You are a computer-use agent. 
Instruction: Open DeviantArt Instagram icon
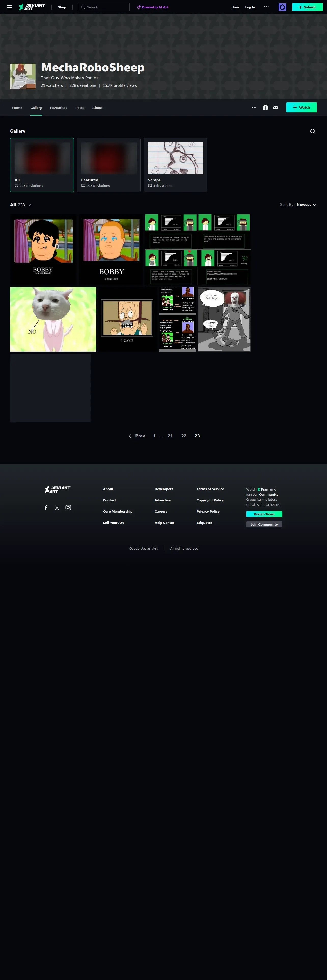point(68,508)
